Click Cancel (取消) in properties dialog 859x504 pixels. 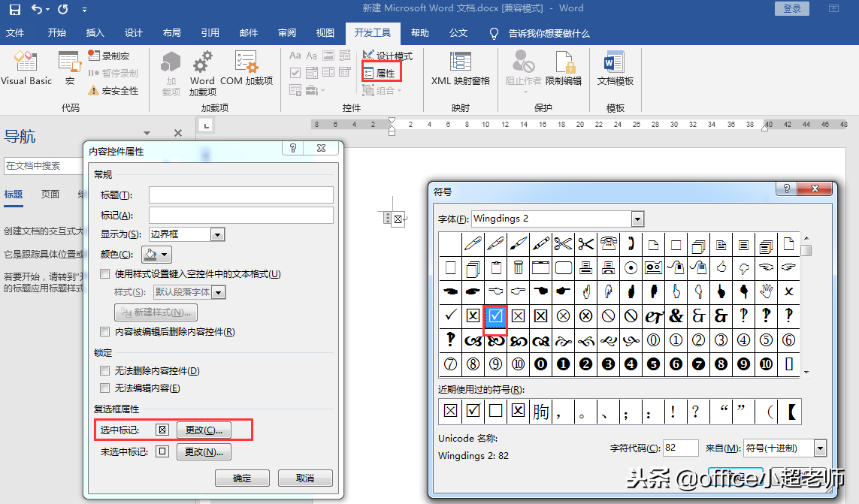click(305, 478)
